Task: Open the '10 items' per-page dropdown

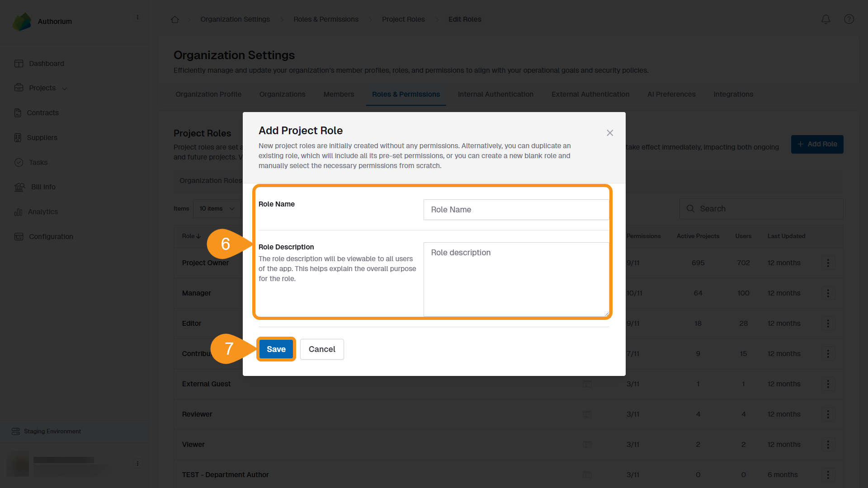Action: 217,208
